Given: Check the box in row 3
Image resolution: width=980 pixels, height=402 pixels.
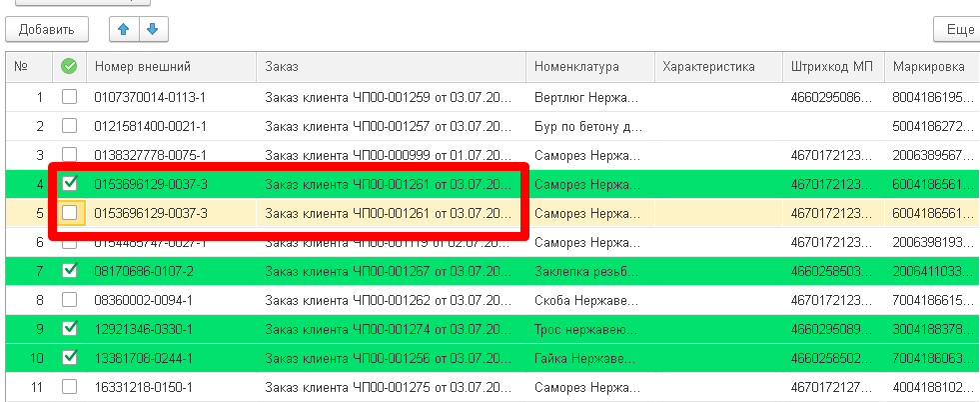Looking at the screenshot, I should coord(69,154).
